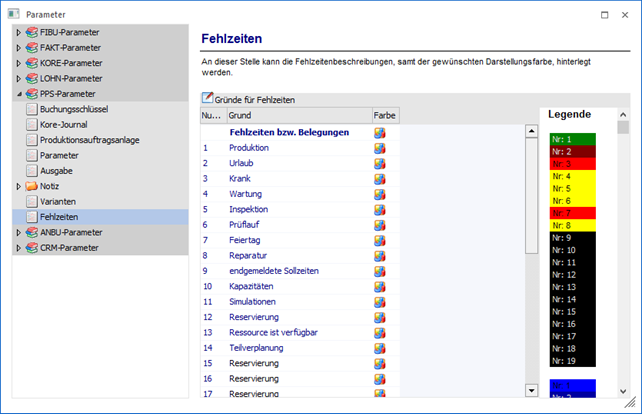
Task: Expand the ANBU-Parameter tree node
Action: (x=18, y=232)
